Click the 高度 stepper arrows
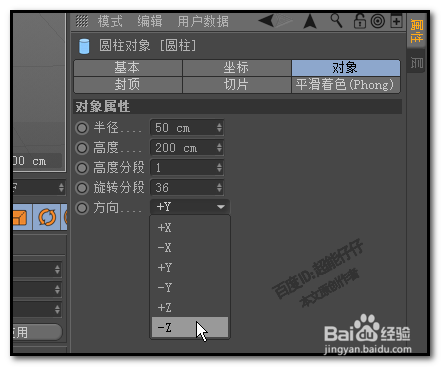Viewport: 441px width, 367px height. 219,148
